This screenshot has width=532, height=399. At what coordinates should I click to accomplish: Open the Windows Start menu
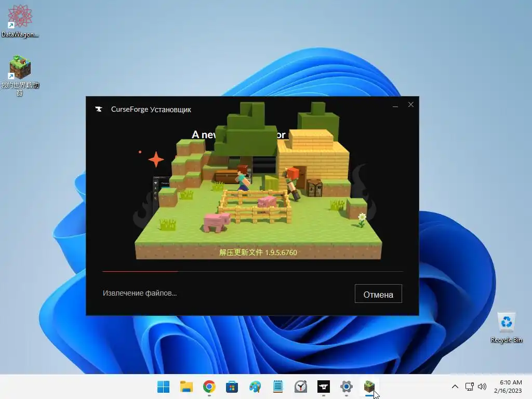[164, 387]
